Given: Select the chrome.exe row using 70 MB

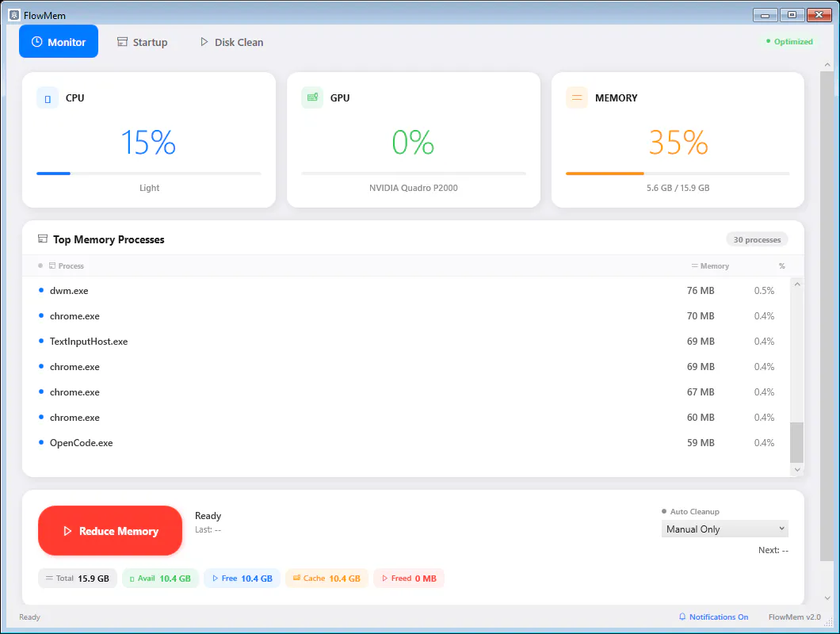Looking at the screenshot, I should (x=406, y=316).
